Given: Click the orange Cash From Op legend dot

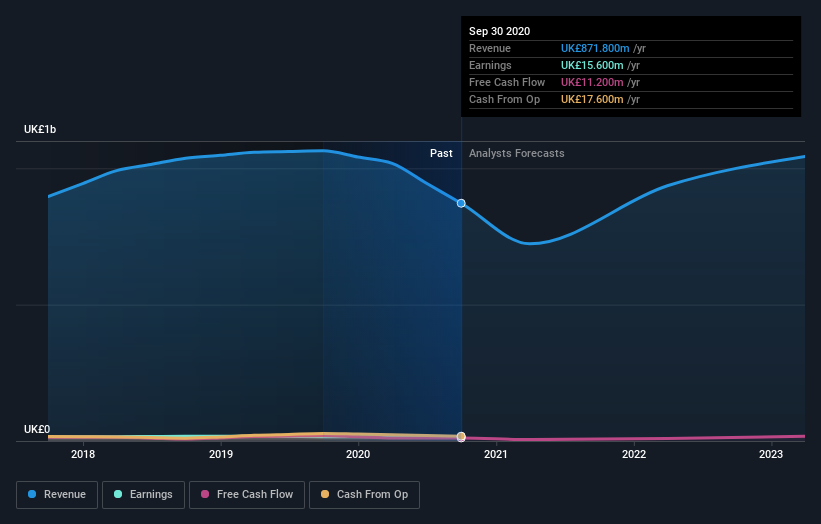Looking at the screenshot, I should click(x=325, y=494).
